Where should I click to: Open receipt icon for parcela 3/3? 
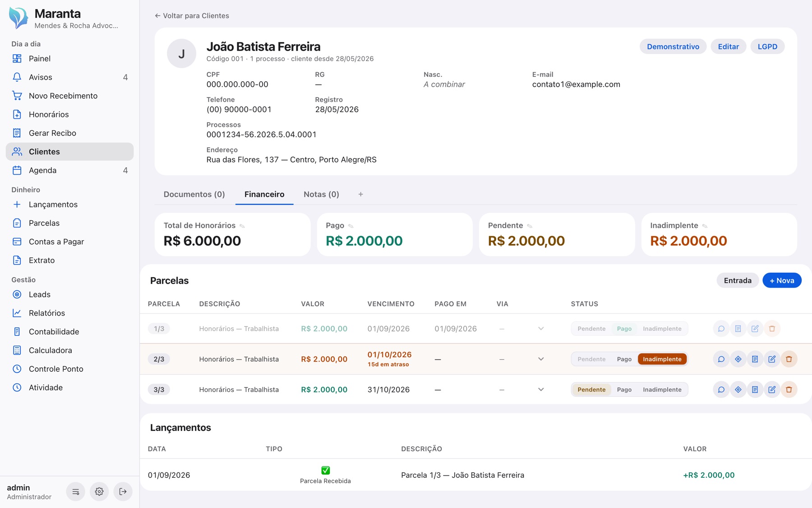(x=755, y=389)
